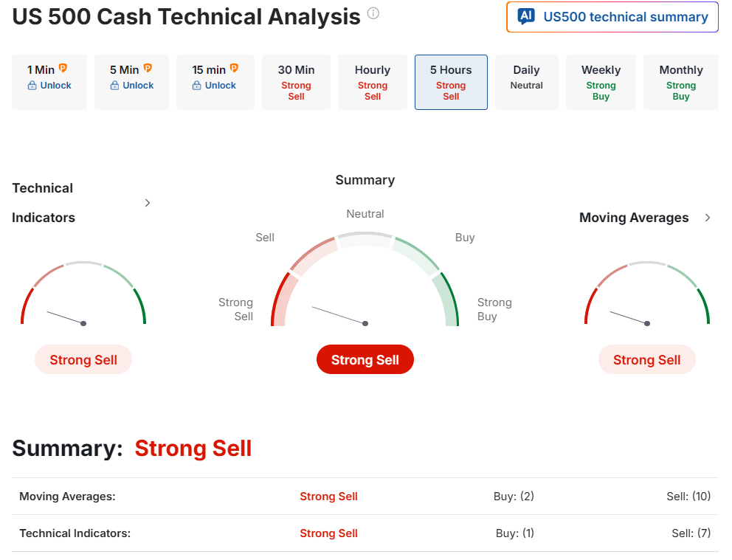
Task: Click the lock icon under 1 Min
Action: point(32,86)
